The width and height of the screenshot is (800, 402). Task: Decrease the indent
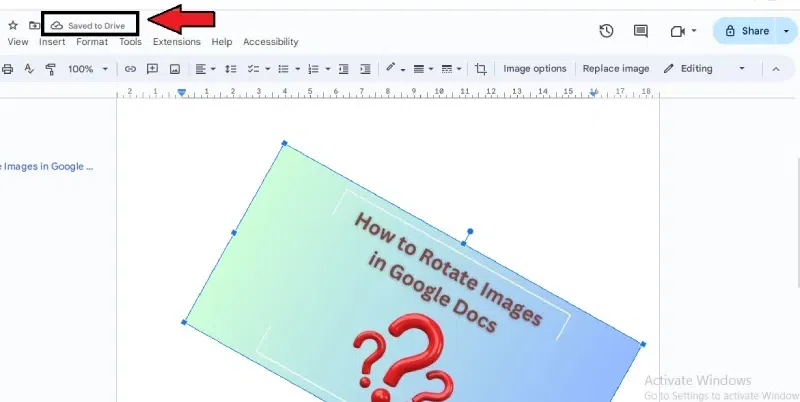(x=343, y=69)
